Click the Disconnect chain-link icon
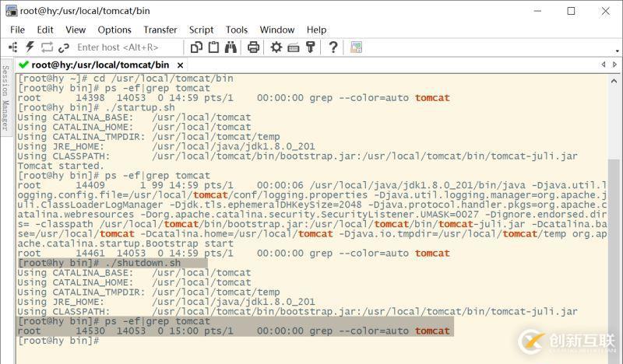This screenshot has height=364, width=623. pos(64,47)
